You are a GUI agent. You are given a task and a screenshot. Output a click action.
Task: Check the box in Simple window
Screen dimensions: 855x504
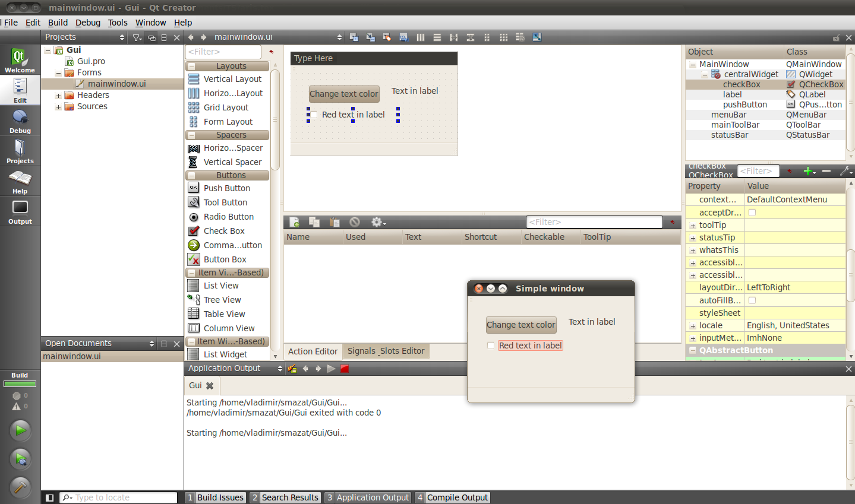point(491,345)
